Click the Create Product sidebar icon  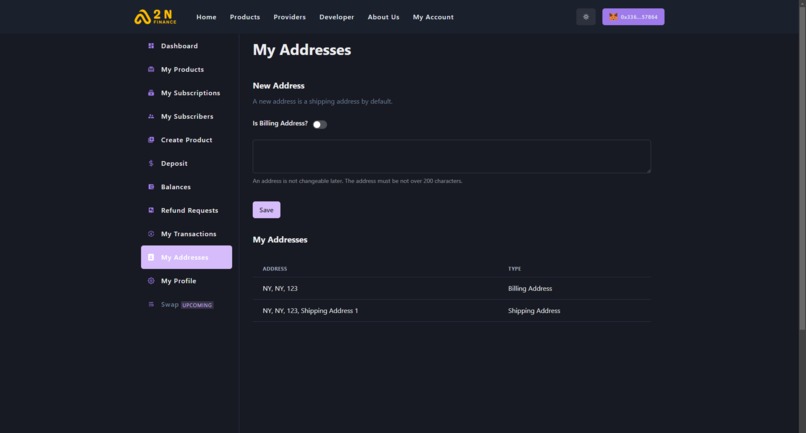coord(151,140)
